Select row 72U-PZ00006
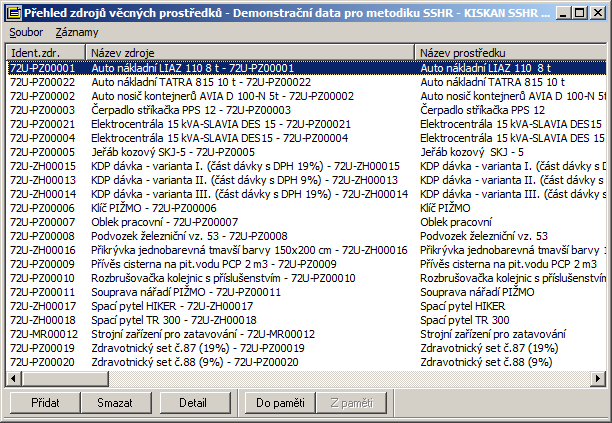Screen dimensions: 612x423 click(306, 208)
